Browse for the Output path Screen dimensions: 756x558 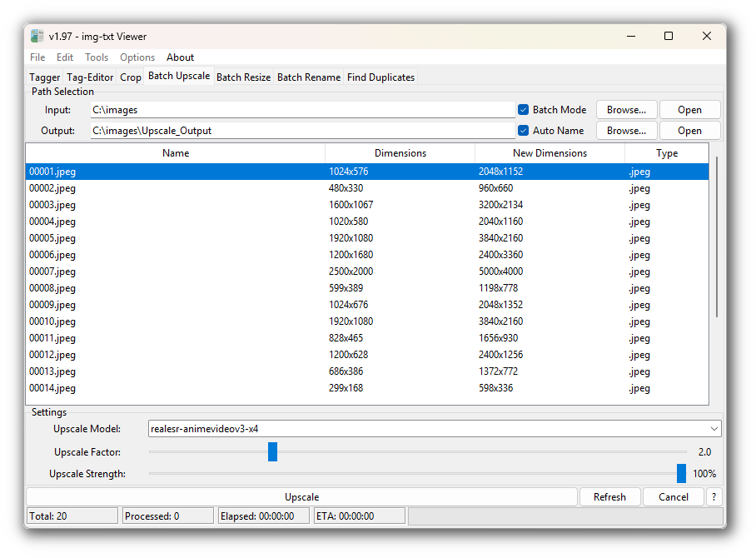coord(626,130)
